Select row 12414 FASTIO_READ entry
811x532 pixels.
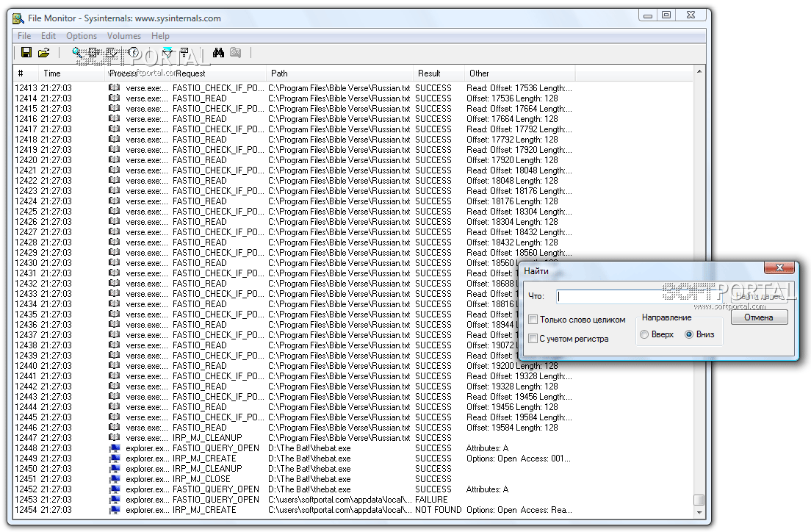pyautogui.click(x=200, y=98)
